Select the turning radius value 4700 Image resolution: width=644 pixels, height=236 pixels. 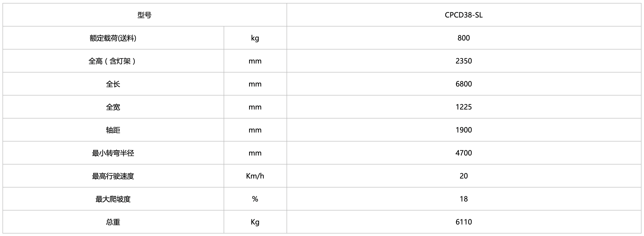pyautogui.click(x=464, y=153)
